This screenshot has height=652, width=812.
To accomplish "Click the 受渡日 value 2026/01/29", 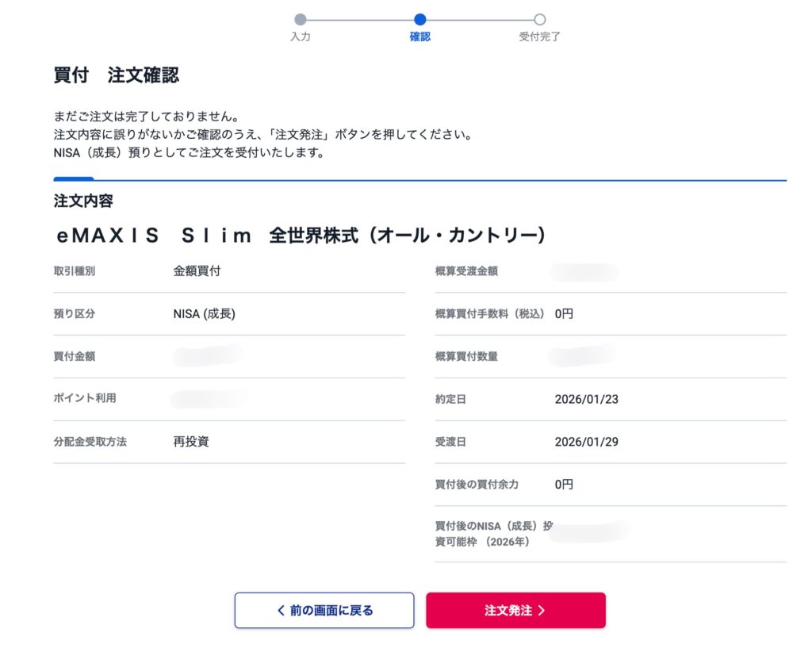I will coord(586,442).
